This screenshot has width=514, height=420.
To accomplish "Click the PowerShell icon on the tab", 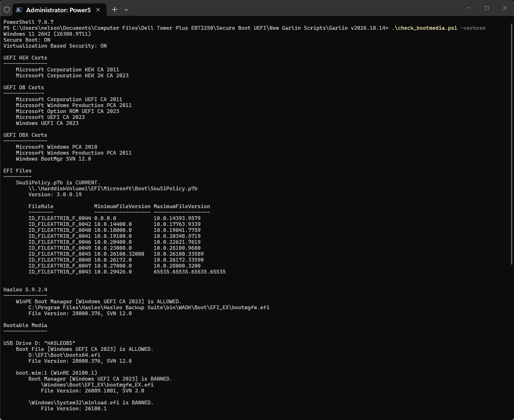I will (19, 10).
